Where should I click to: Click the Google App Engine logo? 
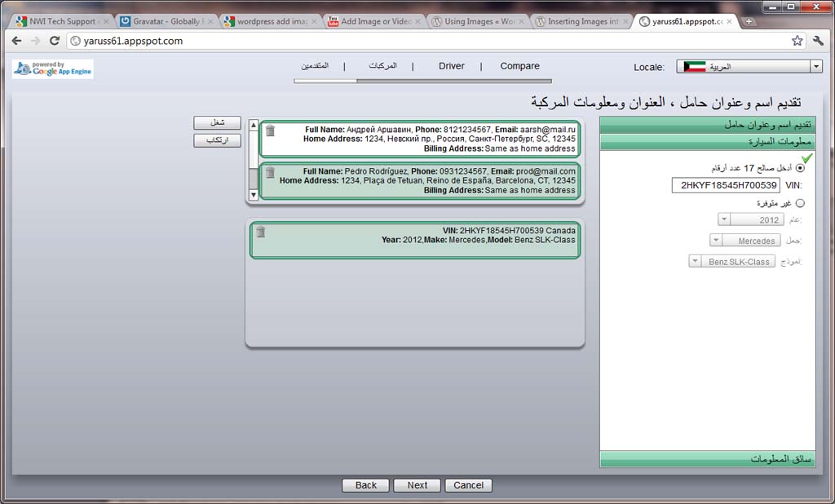(53, 69)
